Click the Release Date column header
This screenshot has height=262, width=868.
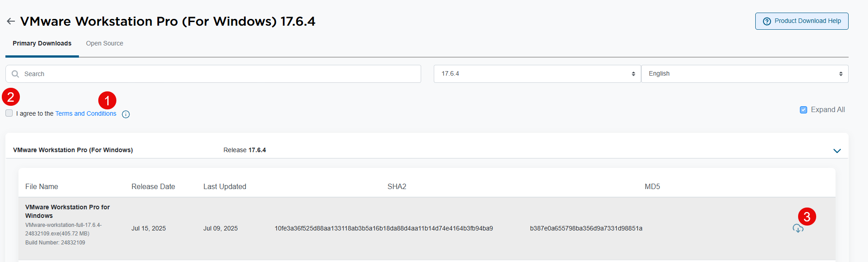pyautogui.click(x=153, y=187)
